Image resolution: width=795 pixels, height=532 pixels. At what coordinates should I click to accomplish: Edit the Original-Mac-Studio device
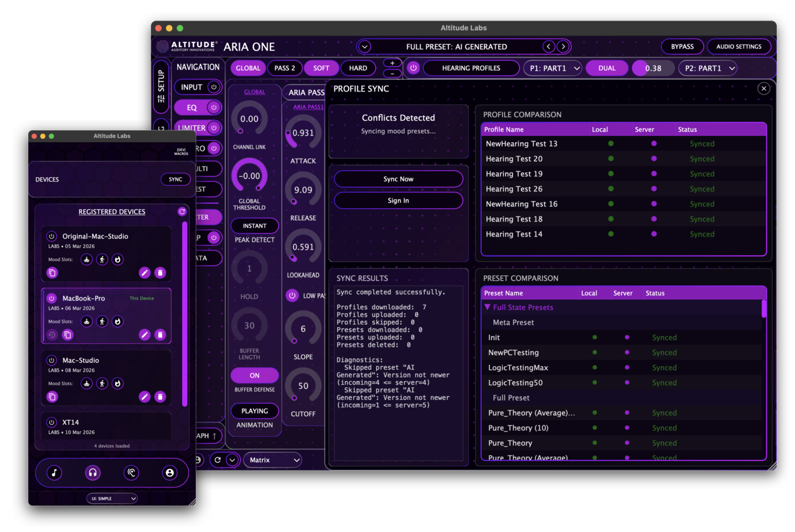[x=145, y=273]
